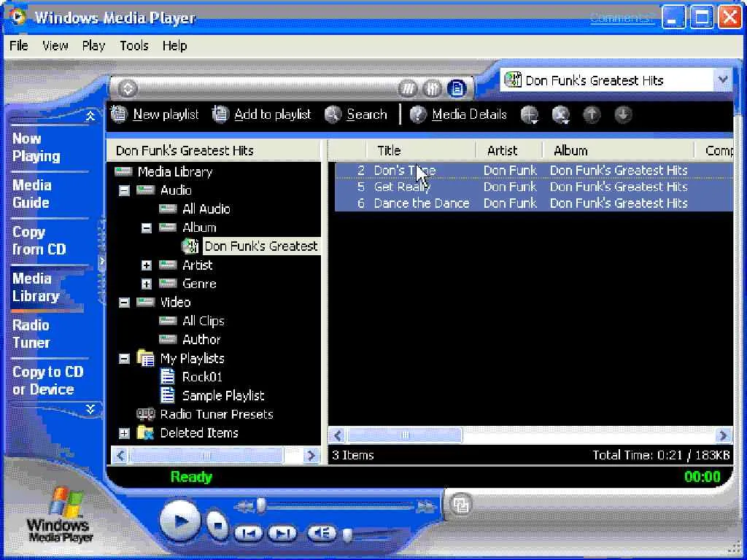This screenshot has height=560, width=747.
Task: Expand the Genre tree node
Action: click(x=147, y=284)
